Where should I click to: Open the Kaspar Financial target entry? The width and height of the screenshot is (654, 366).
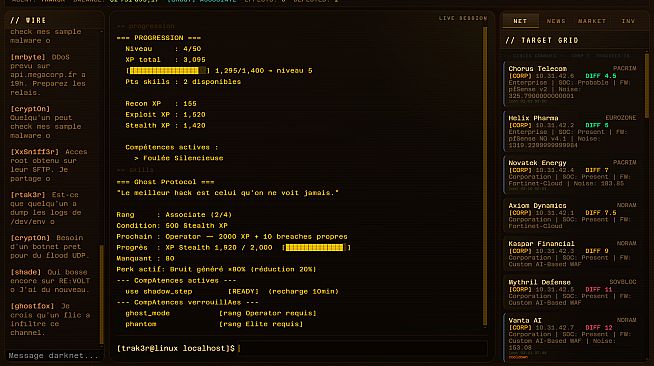click(x=572, y=254)
